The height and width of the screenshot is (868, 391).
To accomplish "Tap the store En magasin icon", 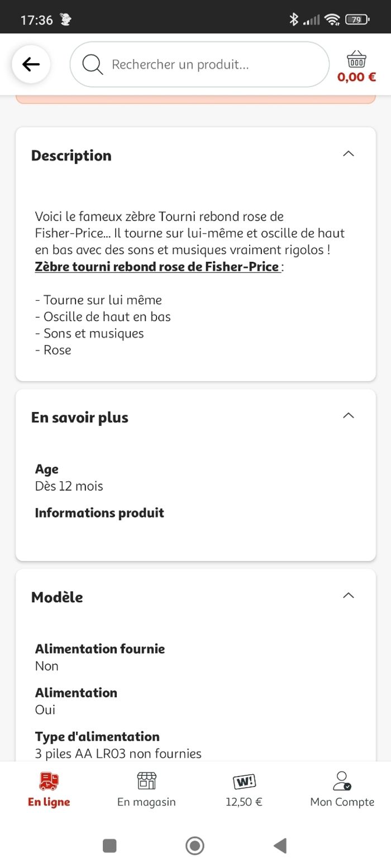I will coord(146,781).
